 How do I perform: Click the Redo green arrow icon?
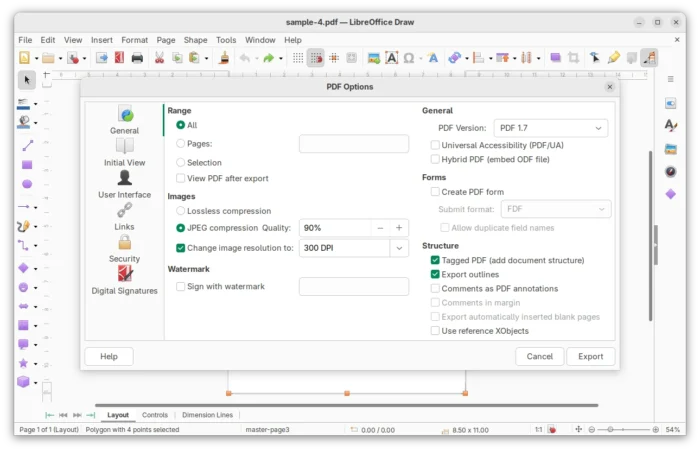268,58
